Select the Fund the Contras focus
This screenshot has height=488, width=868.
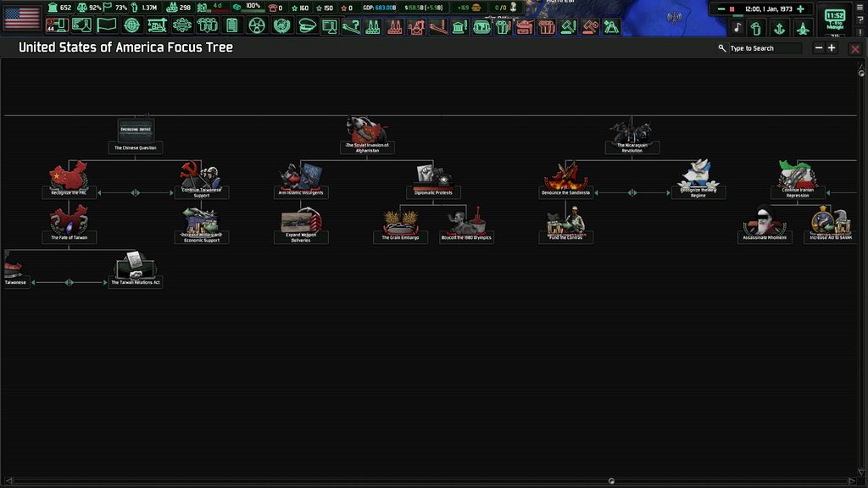coord(565,225)
